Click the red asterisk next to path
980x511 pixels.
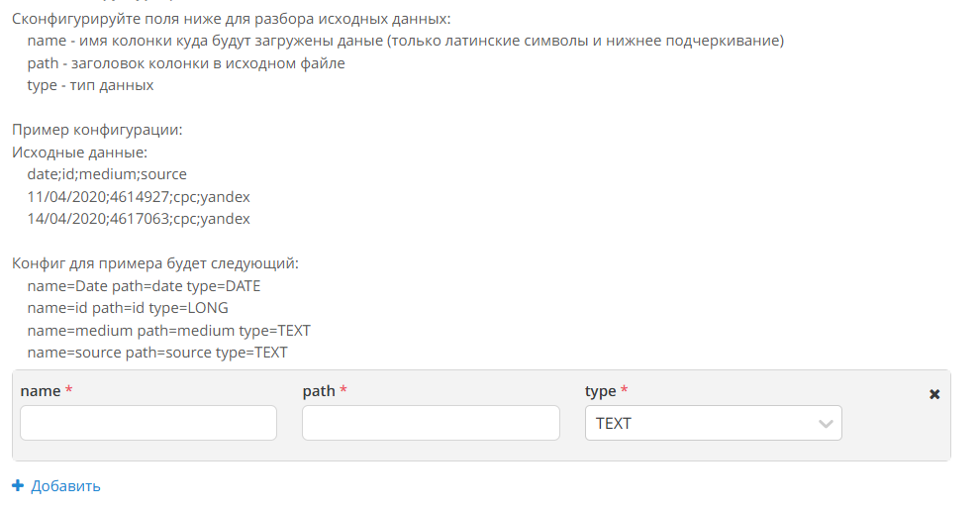point(343,389)
